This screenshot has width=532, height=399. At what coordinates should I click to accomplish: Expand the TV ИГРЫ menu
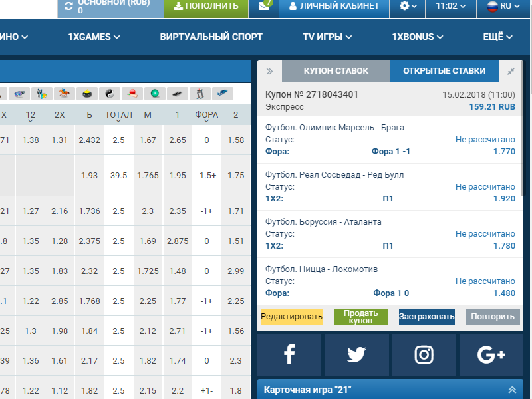tap(327, 37)
